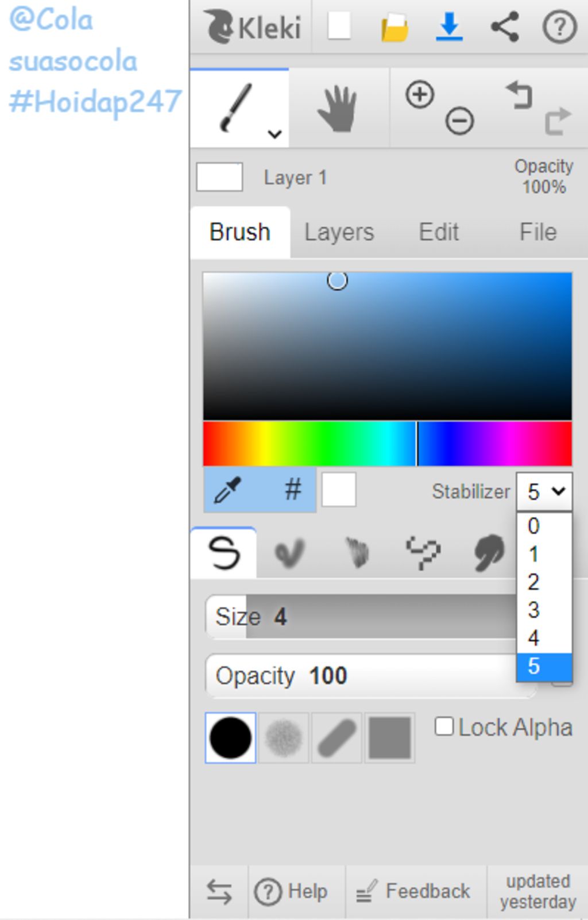Choose stabilizer level 2 from list
Viewport: 588px width, 920px height.
(544, 582)
